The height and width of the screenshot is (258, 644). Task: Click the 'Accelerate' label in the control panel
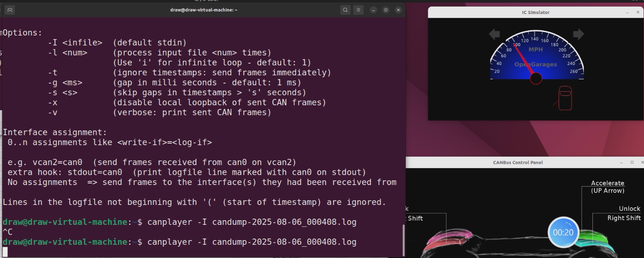pyautogui.click(x=607, y=183)
